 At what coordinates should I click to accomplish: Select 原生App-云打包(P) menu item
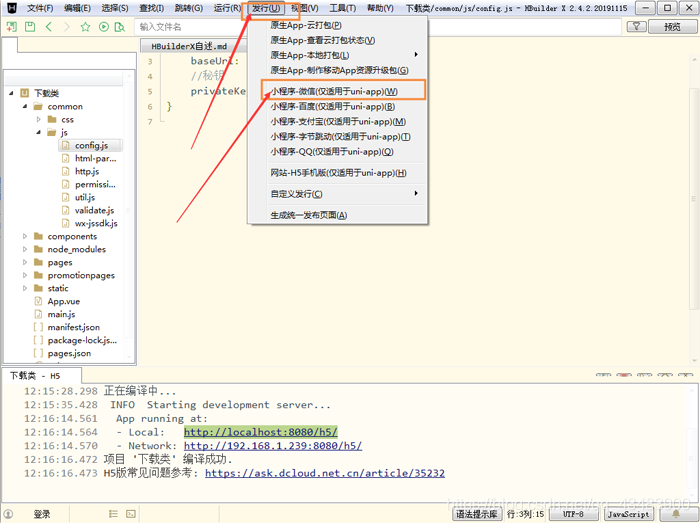[306, 25]
